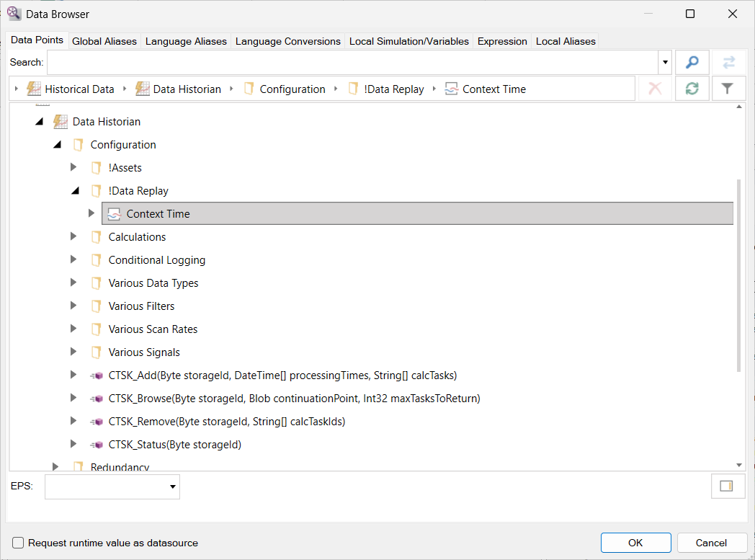Screen dimensions: 755x560
Task: Click the CTSK_Add method icon
Action: click(97, 375)
